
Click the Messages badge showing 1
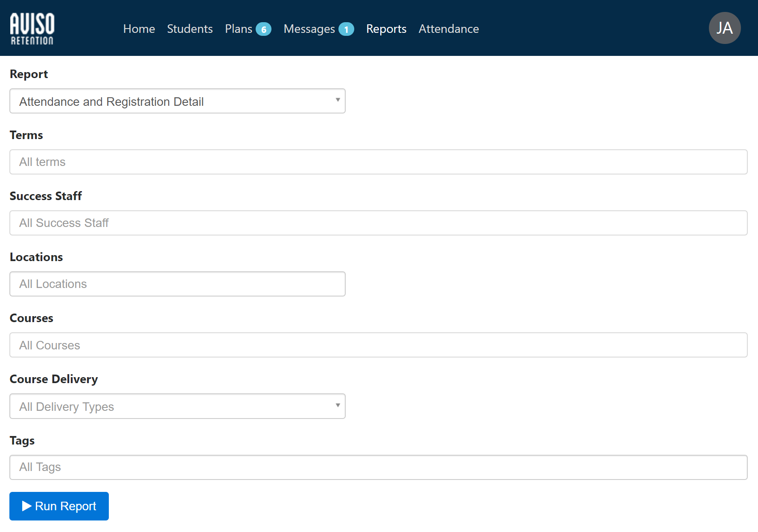click(346, 29)
